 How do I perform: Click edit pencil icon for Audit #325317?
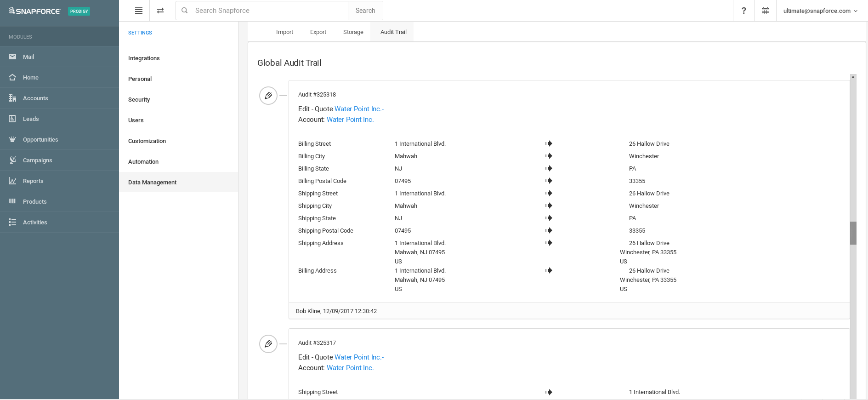pos(268,344)
